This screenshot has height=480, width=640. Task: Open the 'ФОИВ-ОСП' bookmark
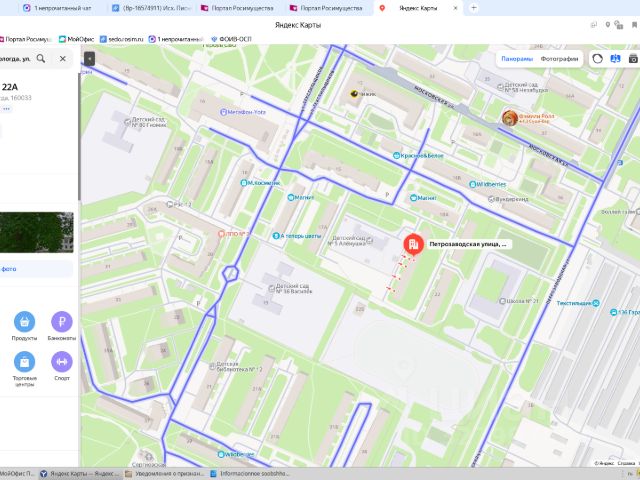coord(231,39)
